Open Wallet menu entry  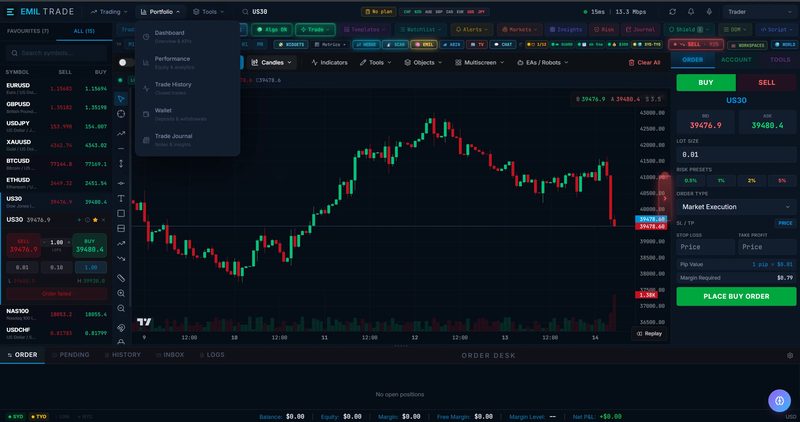[x=187, y=114]
